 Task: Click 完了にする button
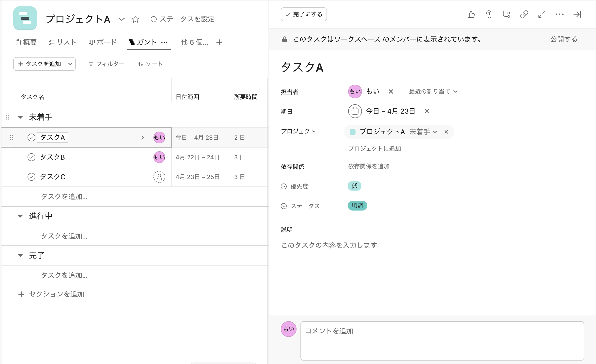pos(304,14)
